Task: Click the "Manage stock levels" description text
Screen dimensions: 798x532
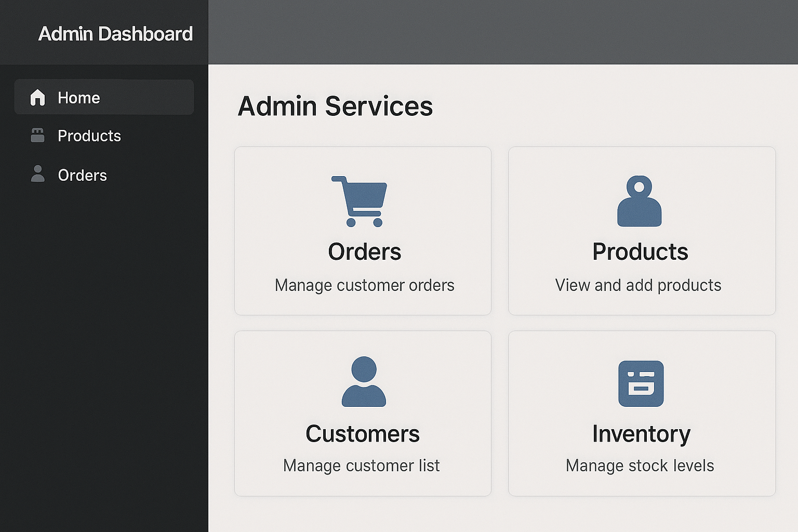Action: (640, 465)
